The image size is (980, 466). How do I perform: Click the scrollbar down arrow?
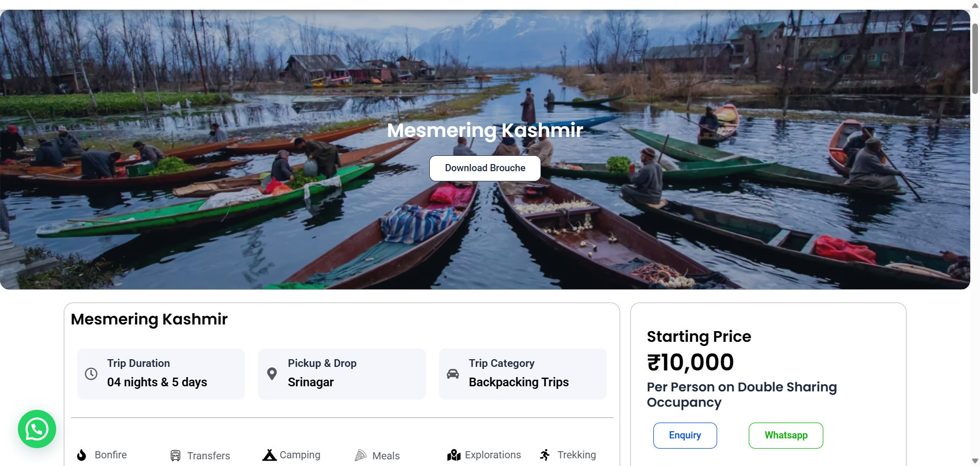[975, 461]
